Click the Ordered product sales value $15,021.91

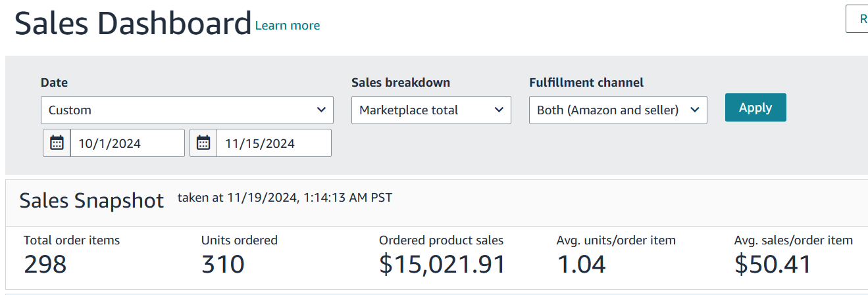coord(442,264)
